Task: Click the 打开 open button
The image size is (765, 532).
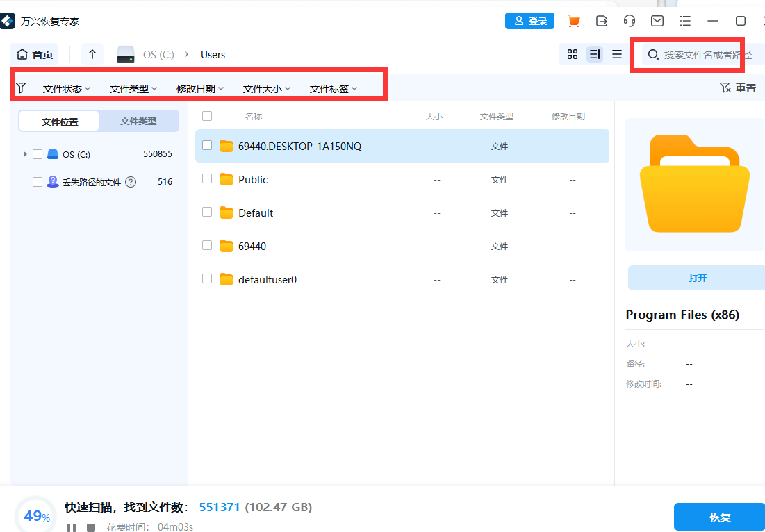Action: (697, 277)
